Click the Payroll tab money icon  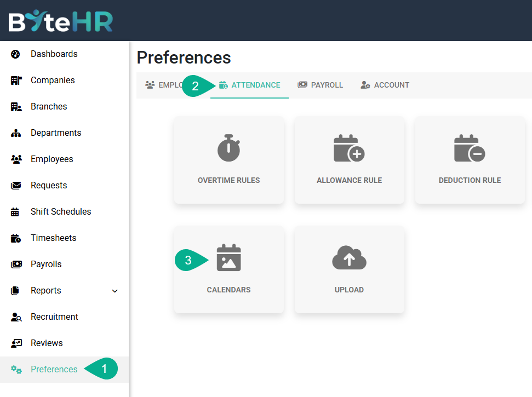point(302,85)
